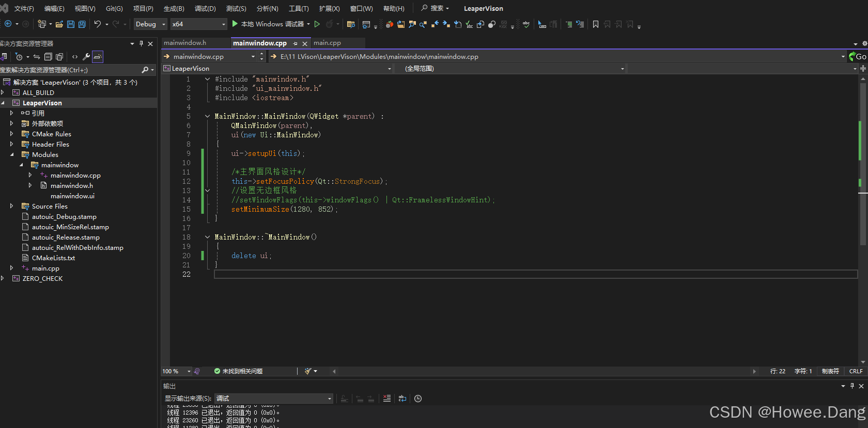Viewport: 868px width, 428px height.
Task: Start without debugging green outline play
Action: (x=317, y=24)
